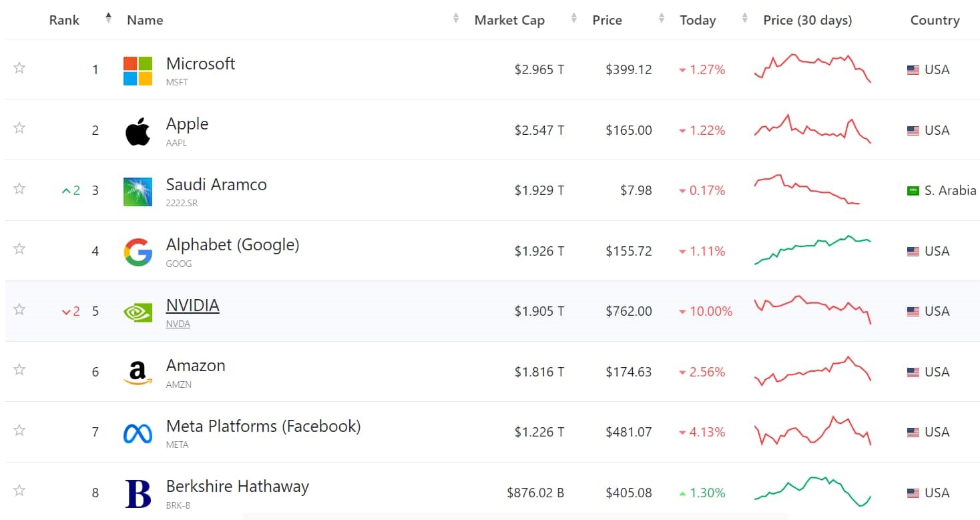Sort by Today column arrows

point(744,19)
